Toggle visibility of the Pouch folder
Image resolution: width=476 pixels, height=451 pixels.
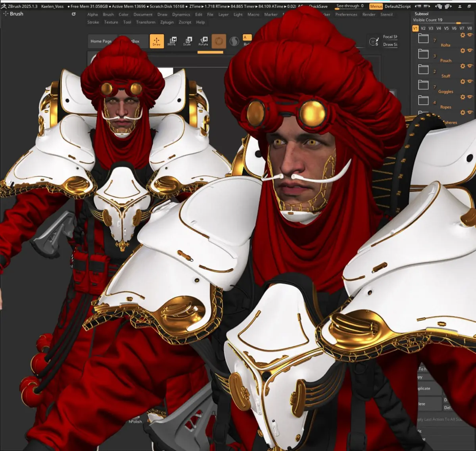470,51
